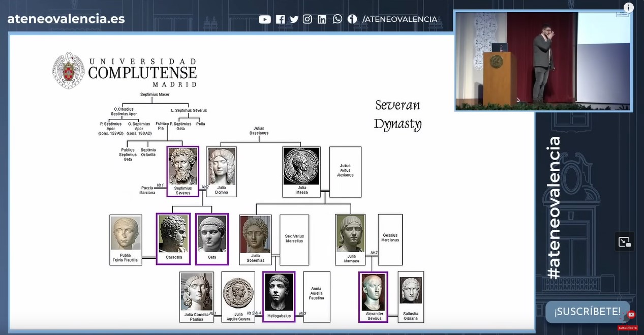Click the Universidad Complutense Madrid logo

[x=125, y=71]
